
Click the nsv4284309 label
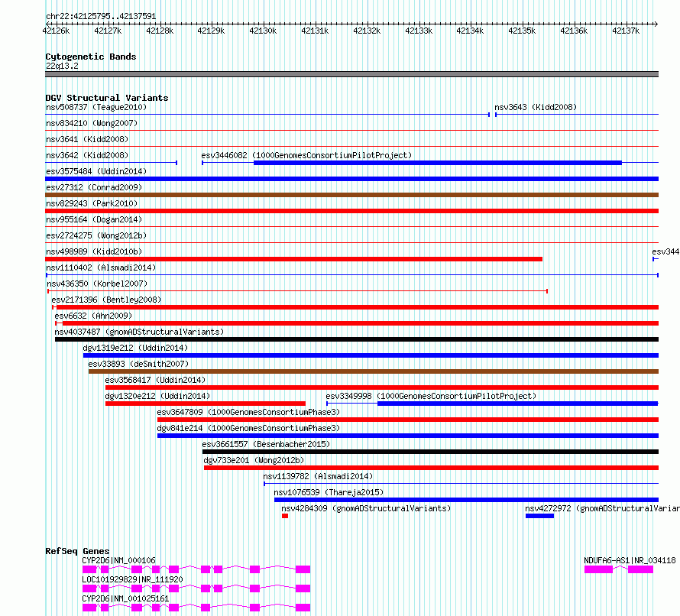[366, 508]
